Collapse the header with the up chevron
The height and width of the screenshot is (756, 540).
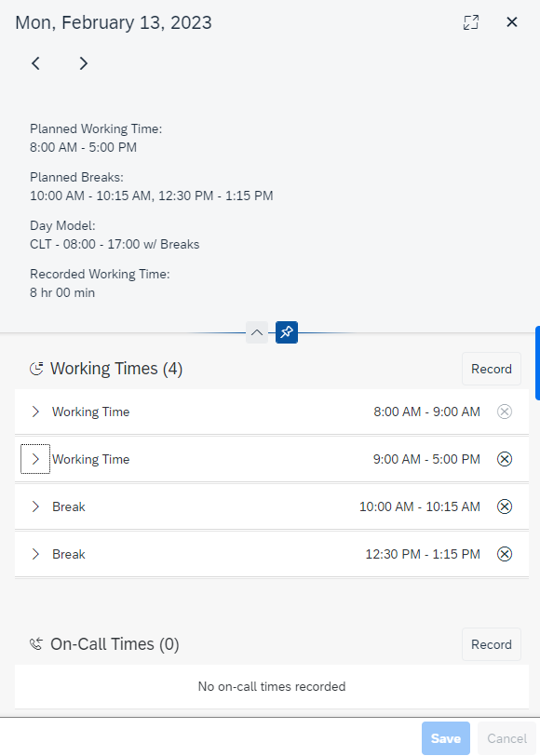pyautogui.click(x=257, y=332)
